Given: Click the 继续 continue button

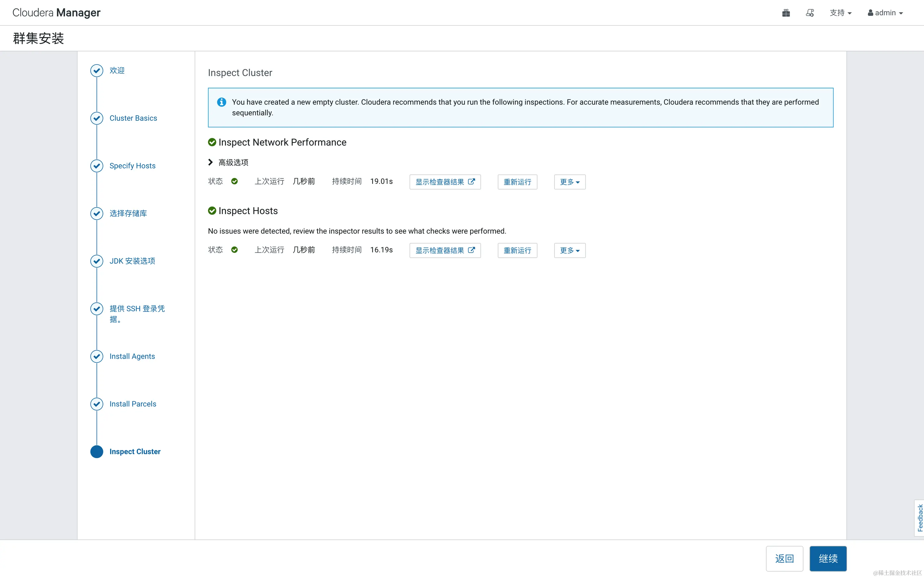Looking at the screenshot, I should coord(828,558).
